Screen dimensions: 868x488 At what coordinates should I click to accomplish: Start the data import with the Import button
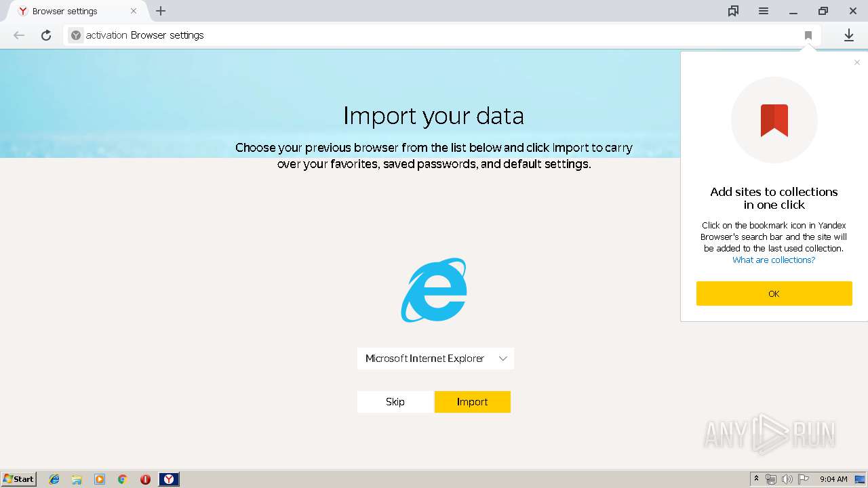[x=473, y=402]
